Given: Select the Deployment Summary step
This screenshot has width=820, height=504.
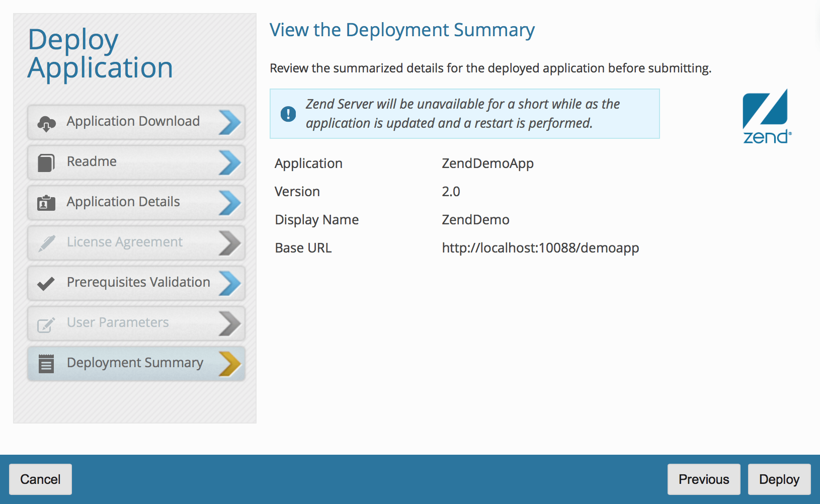Looking at the screenshot, I should coord(136,364).
